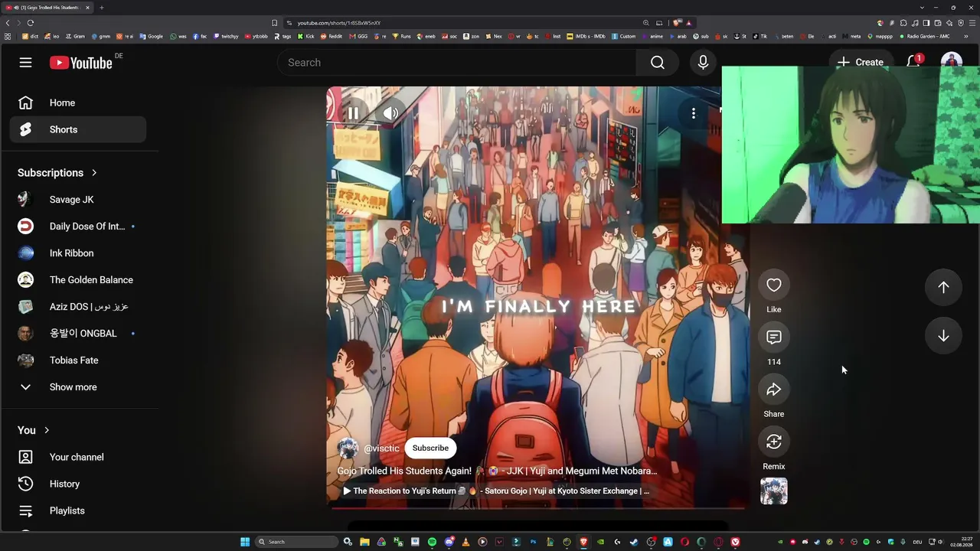Like this Short
Viewport: 980px width, 551px height.
774,285
